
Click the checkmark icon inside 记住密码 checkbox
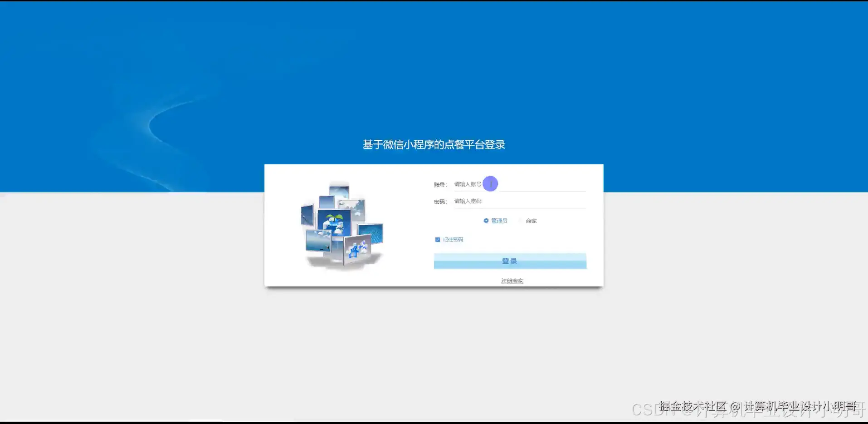click(x=438, y=239)
